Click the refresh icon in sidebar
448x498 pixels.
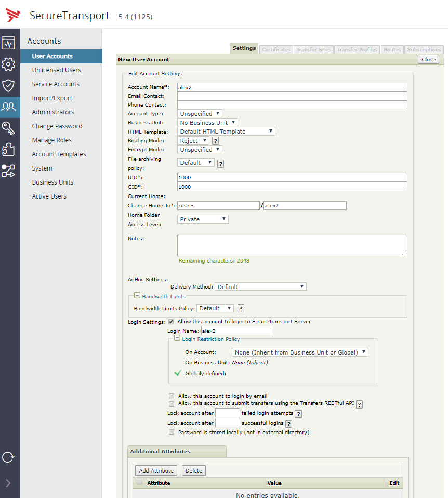8,457
